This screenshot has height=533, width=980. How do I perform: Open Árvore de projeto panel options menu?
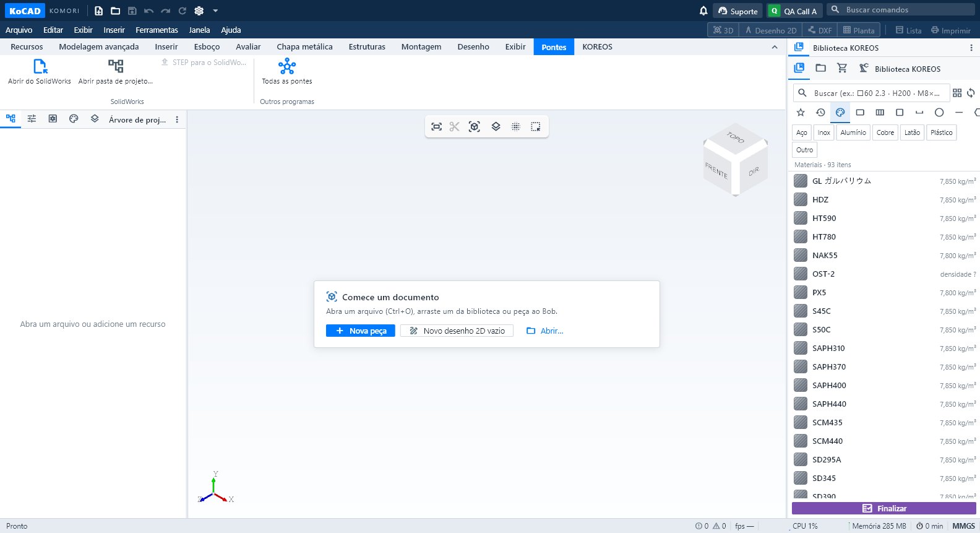tap(177, 119)
